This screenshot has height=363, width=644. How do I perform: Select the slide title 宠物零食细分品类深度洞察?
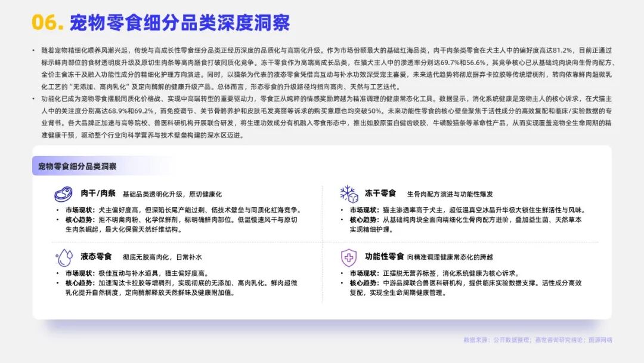pos(180,23)
